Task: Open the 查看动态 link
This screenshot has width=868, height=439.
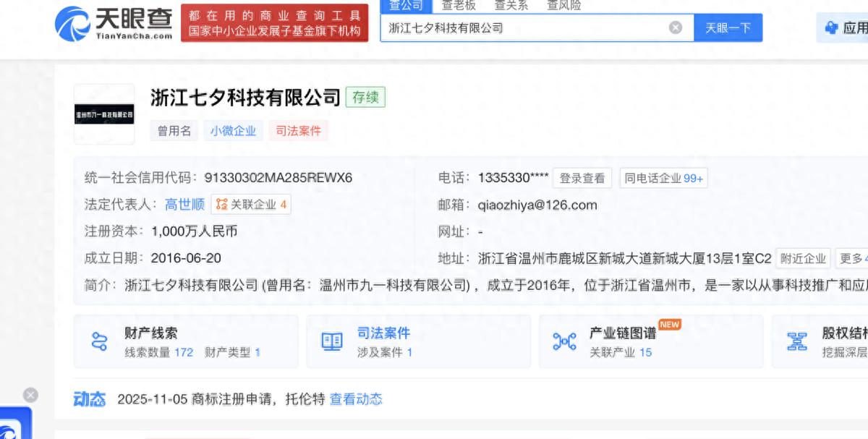Action: pos(356,398)
